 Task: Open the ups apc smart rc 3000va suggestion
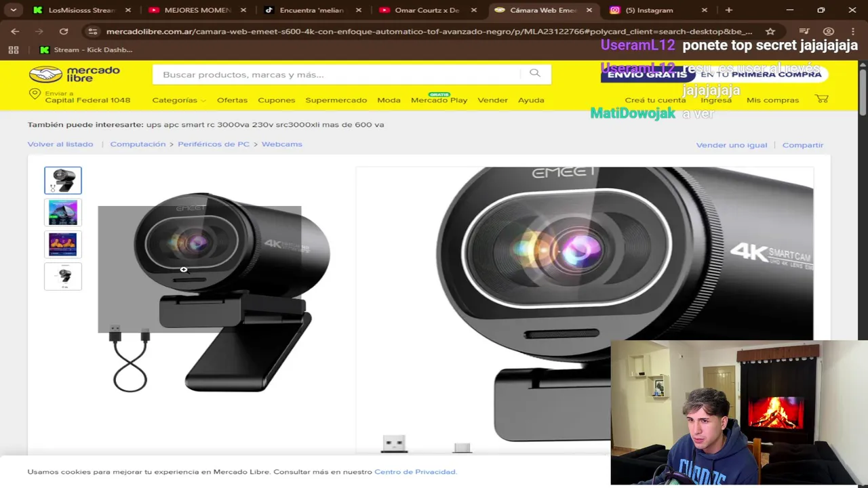(265, 125)
